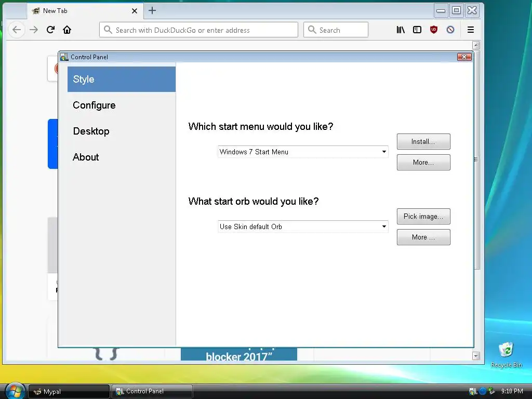
Task: Click the first system tray icon
Action: pos(473,392)
